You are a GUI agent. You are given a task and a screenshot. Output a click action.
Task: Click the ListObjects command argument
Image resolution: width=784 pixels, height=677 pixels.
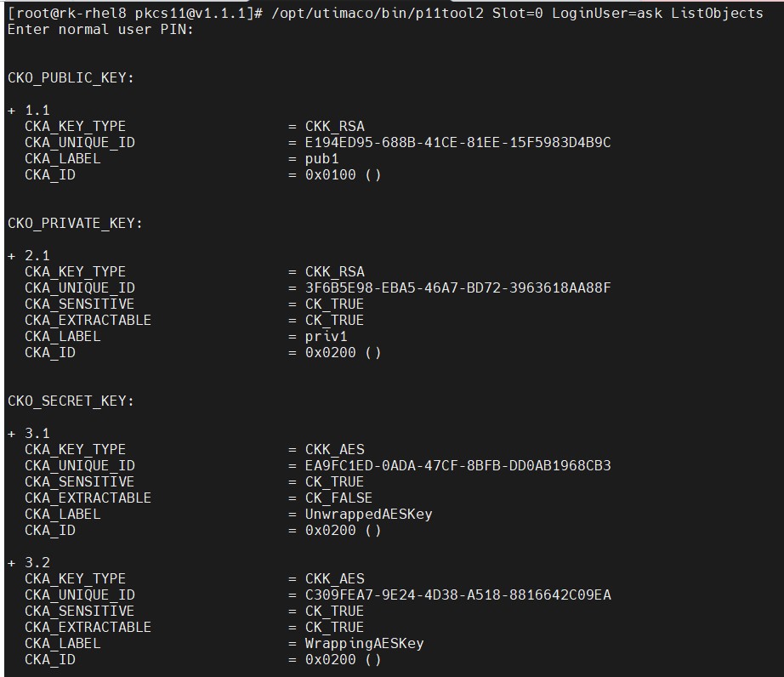tap(717, 13)
